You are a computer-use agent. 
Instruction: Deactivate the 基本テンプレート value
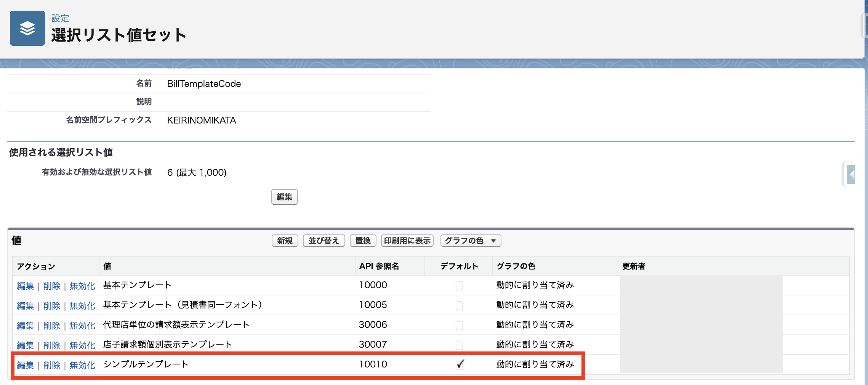pos(82,285)
